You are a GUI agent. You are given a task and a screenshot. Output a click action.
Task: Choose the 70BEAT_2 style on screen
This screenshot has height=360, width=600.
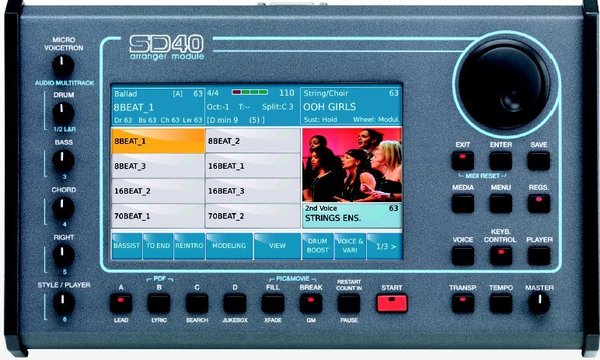point(253,216)
